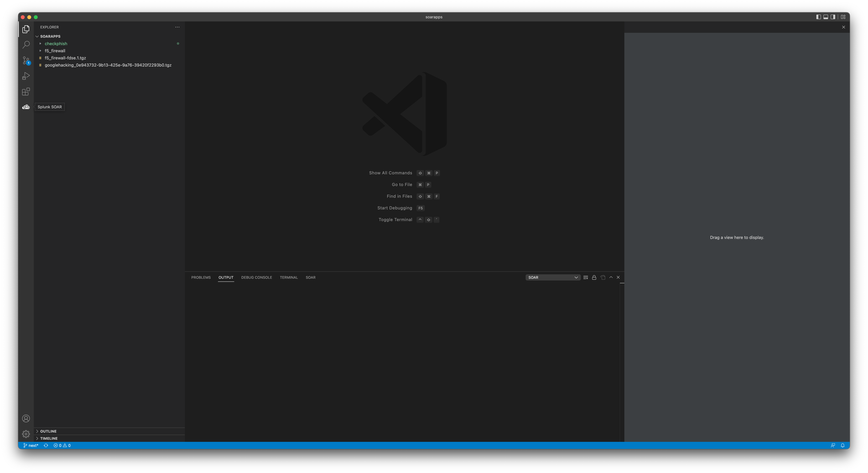Switch to the TERMINAL tab
The width and height of the screenshot is (868, 473).
pyautogui.click(x=289, y=277)
